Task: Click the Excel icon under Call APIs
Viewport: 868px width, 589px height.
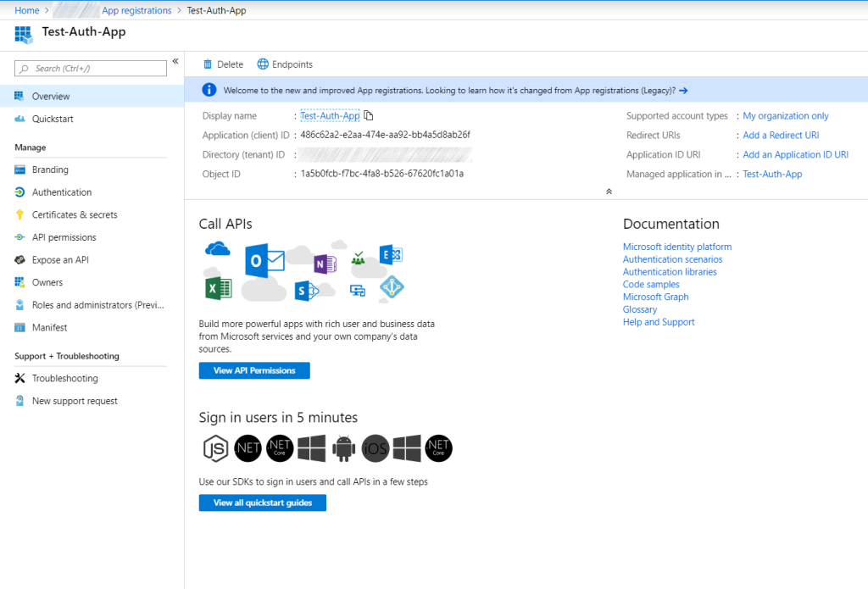Action: click(x=218, y=286)
